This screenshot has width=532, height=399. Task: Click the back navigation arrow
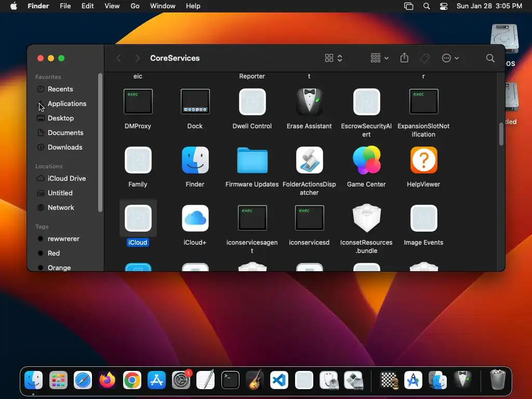click(x=119, y=58)
